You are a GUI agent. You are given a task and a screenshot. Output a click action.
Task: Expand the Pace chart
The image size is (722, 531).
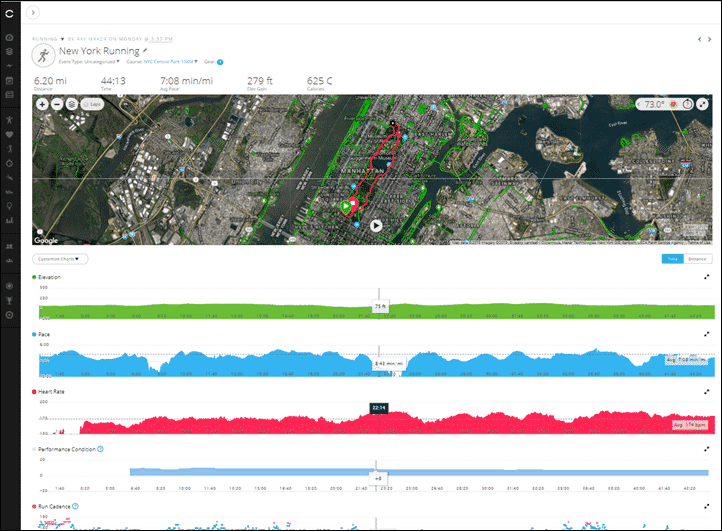pos(706,334)
